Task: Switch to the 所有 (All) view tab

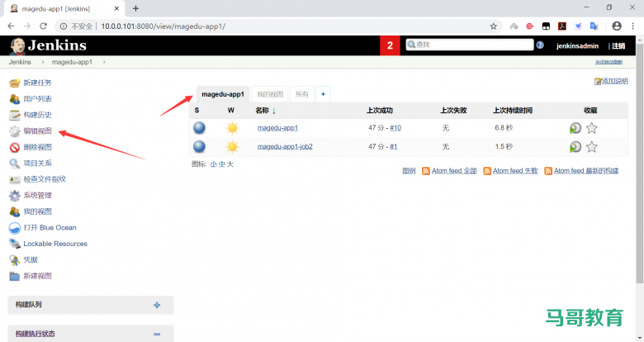Action: [302, 94]
